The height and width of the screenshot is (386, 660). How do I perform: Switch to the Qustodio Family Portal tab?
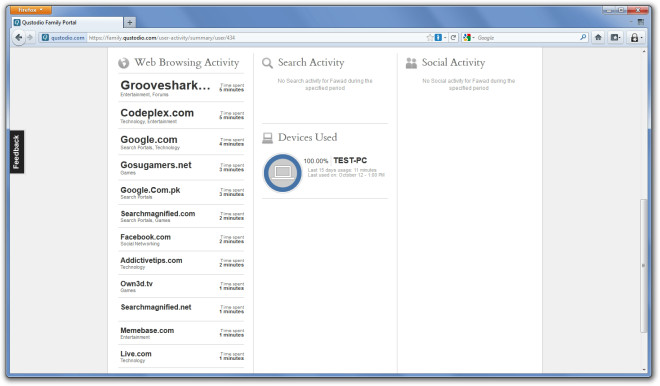coord(67,22)
